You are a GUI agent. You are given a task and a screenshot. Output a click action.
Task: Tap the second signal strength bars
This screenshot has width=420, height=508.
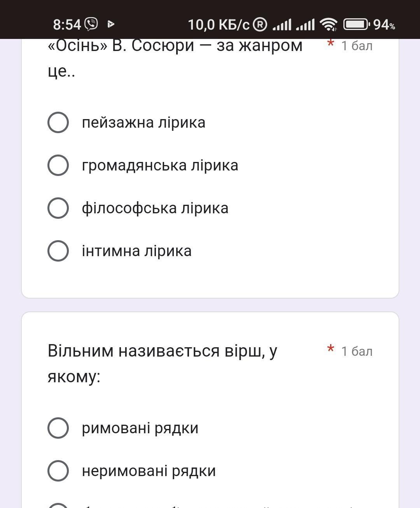click(305, 25)
